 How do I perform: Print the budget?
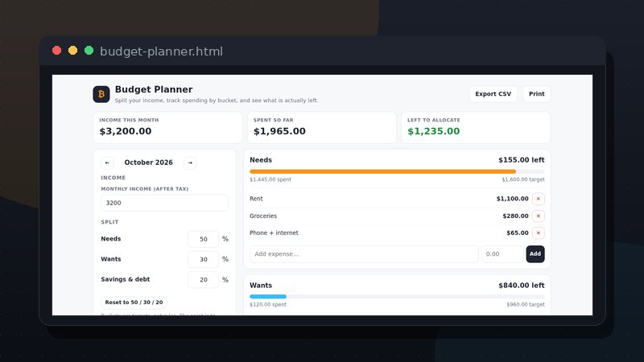[536, 94]
